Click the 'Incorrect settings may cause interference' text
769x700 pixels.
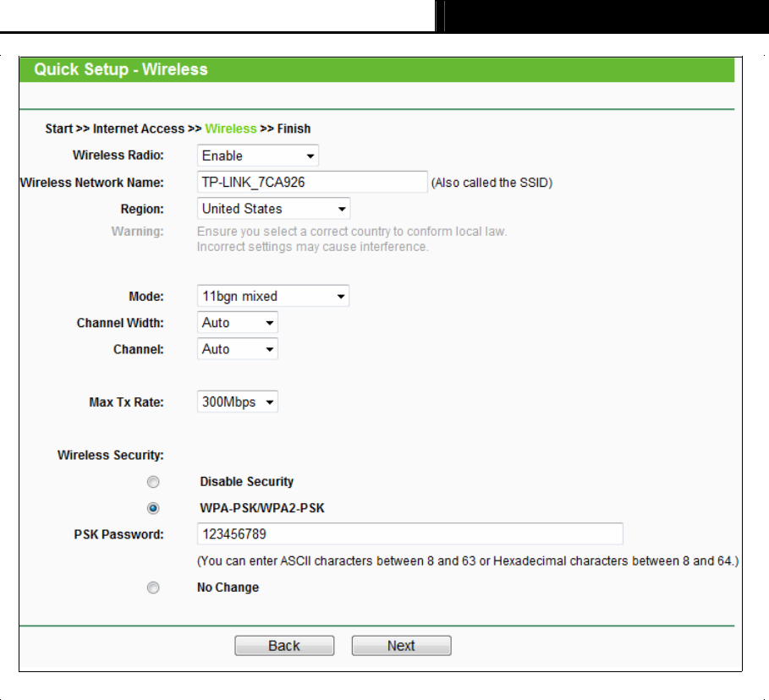coord(312,247)
